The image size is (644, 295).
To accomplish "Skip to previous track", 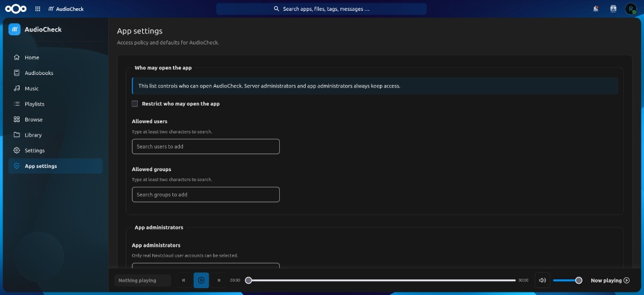I will tap(184, 280).
